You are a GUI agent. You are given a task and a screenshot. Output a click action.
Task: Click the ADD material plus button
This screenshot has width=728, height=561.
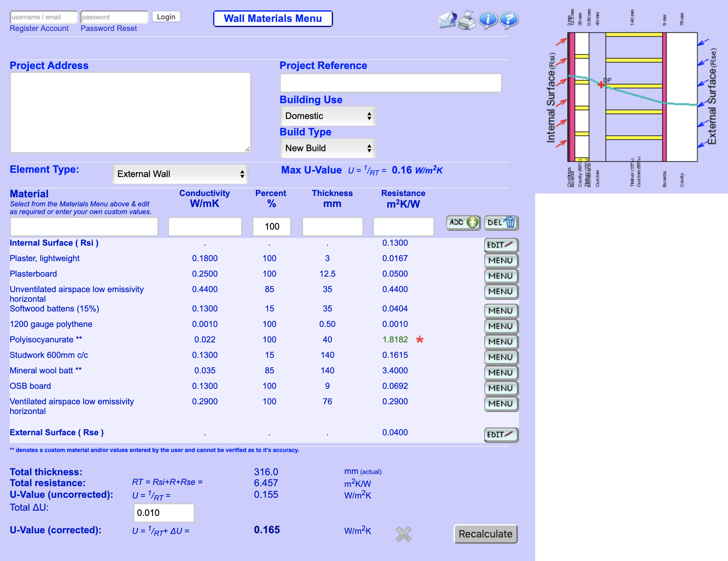click(463, 223)
